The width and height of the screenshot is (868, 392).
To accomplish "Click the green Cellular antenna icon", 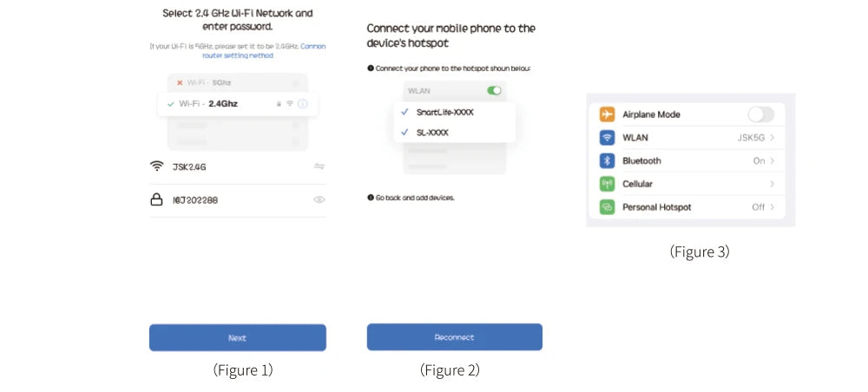I will (607, 184).
